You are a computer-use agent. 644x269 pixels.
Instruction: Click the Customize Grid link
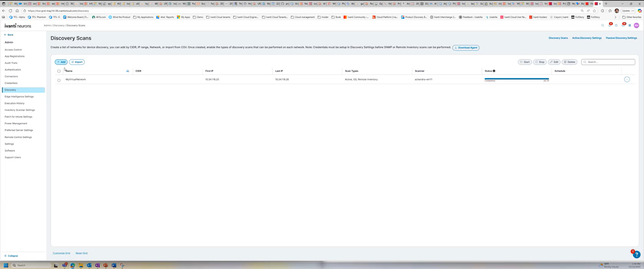(61, 253)
